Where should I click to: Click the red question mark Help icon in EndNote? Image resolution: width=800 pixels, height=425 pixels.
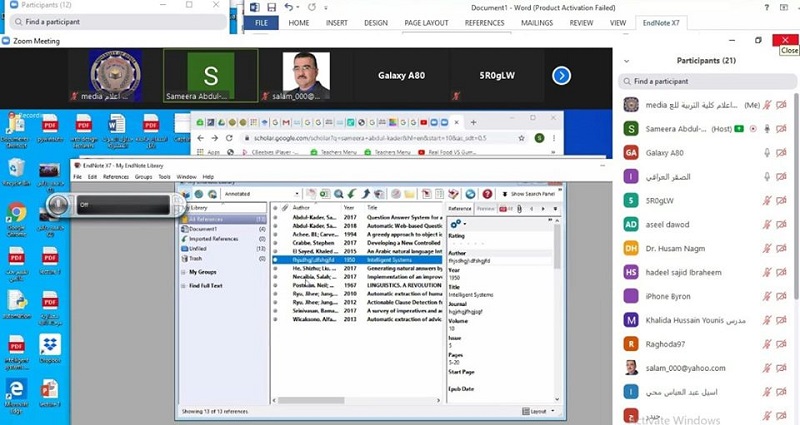tap(487, 194)
